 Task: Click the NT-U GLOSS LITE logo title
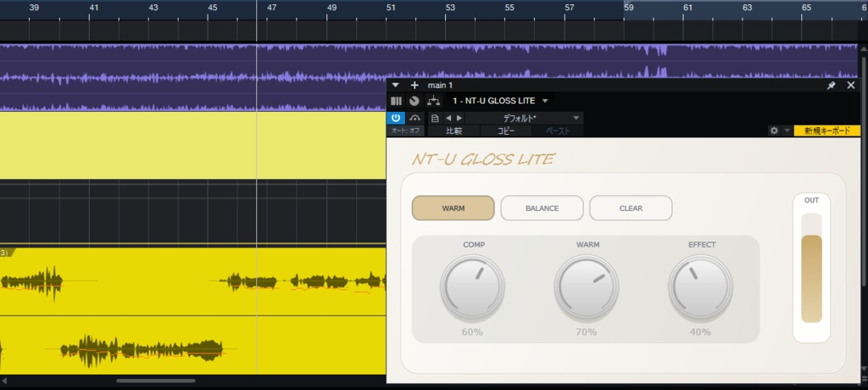click(483, 159)
